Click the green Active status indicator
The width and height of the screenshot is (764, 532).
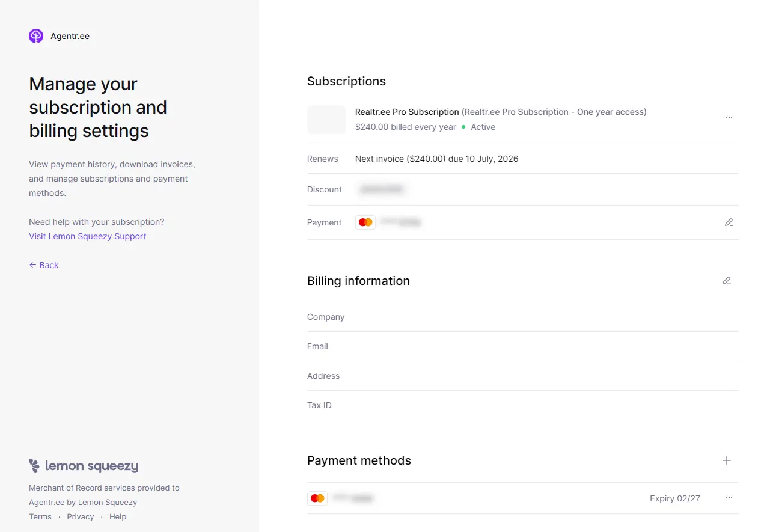coord(463,127)
